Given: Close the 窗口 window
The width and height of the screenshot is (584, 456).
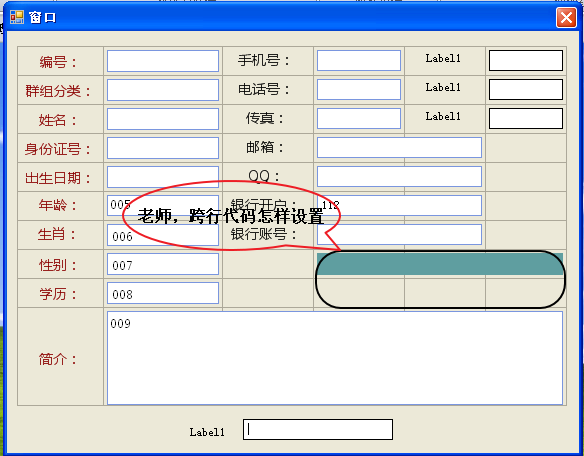Looking at the screenshot, I should point(566,17).
